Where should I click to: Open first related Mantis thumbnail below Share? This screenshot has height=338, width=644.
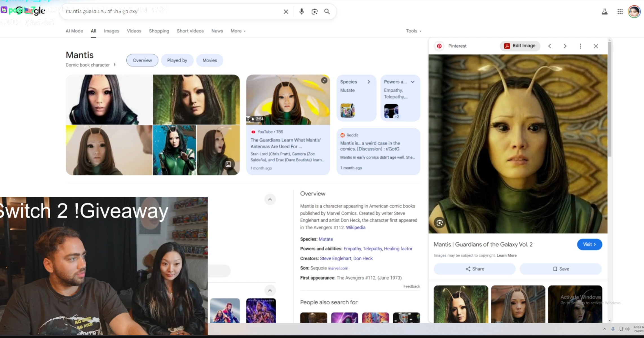pyautogui.click(x=461, y=304)
